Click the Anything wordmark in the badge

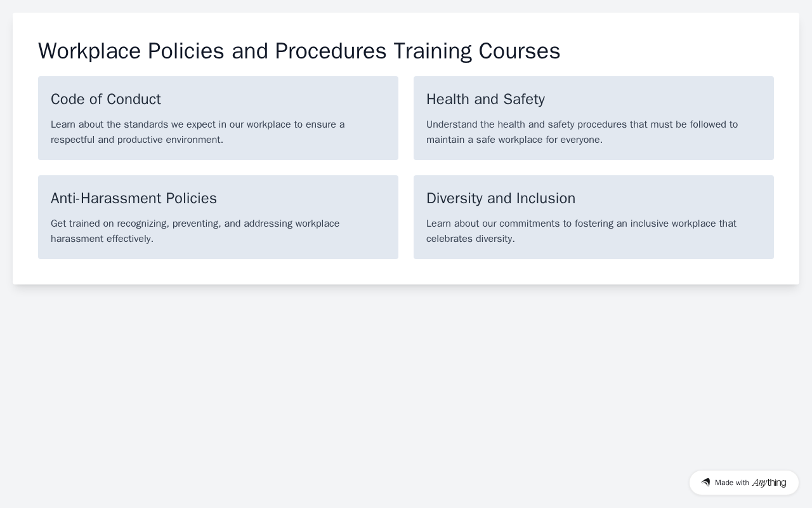pyautogui.click(x=769, y=483)
